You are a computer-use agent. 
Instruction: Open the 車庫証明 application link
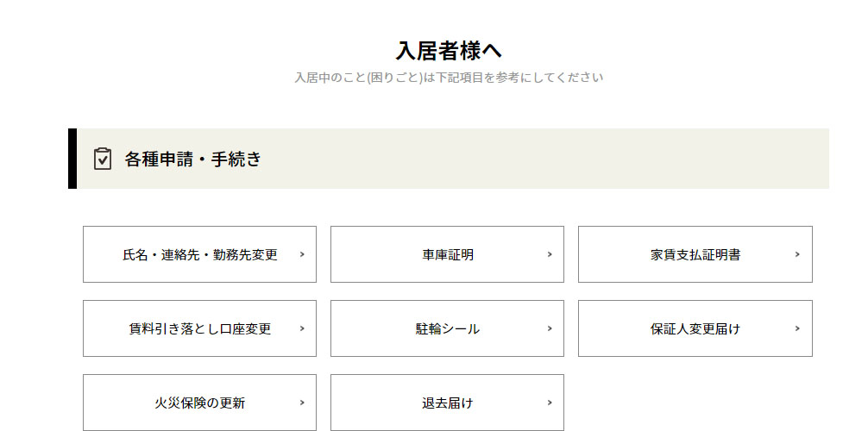pyautogui.click(x=447, y=255)
